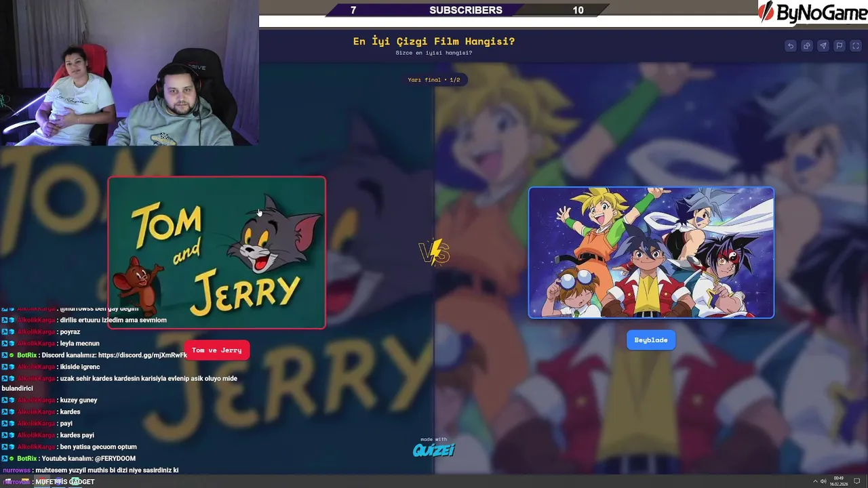Click chat message 'poyraz'
The width and height of the screenshot is (868, 488).
pos(70,332)
